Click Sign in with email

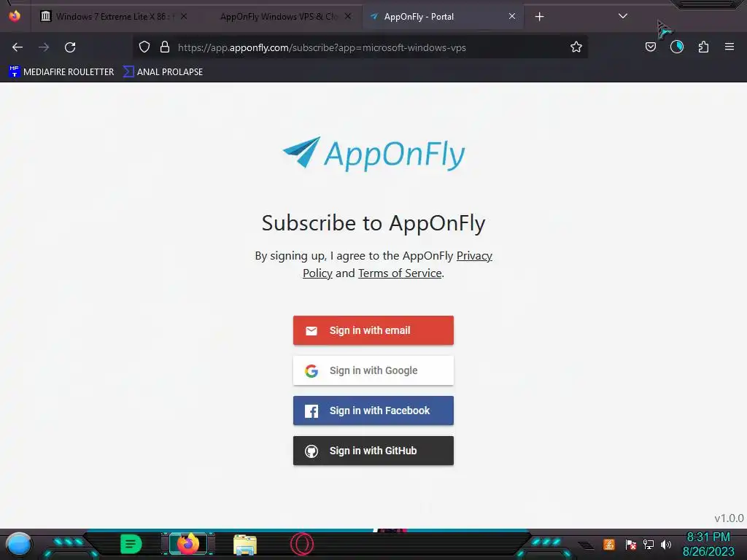click(373, 330)
